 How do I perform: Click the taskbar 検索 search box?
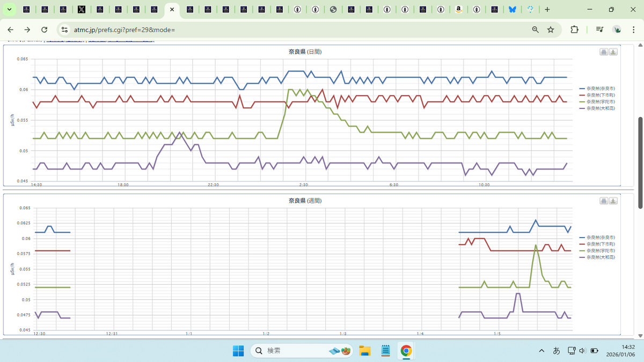point(302,351)
